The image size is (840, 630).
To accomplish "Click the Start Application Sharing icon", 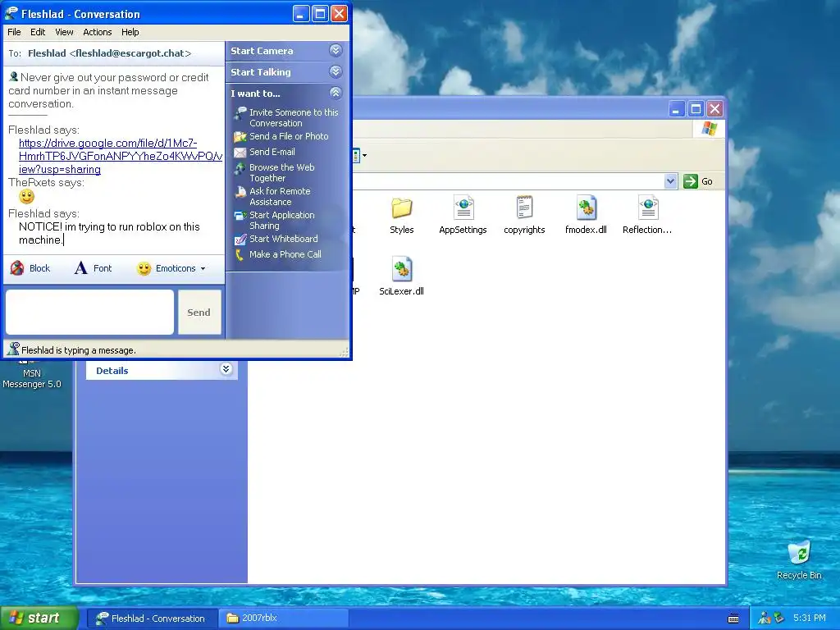I will click(x=240, y=216).
